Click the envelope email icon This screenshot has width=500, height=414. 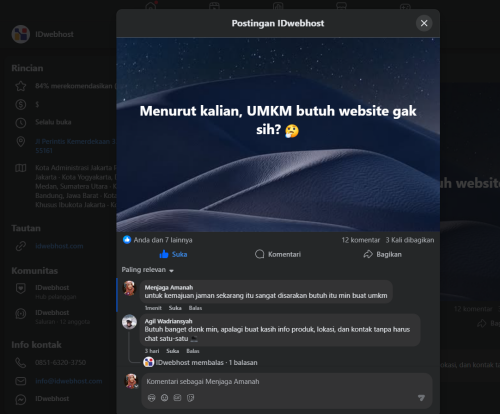(x=21, y=381)
